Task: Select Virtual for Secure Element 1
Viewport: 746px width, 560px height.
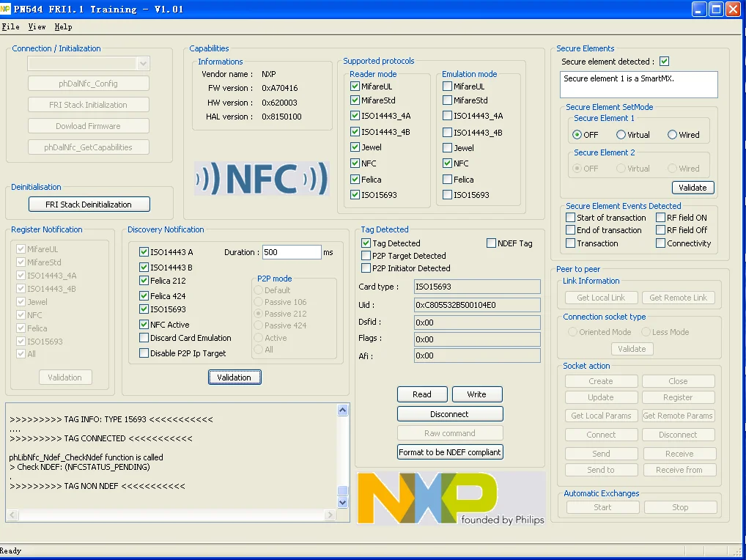Action: 621,135
